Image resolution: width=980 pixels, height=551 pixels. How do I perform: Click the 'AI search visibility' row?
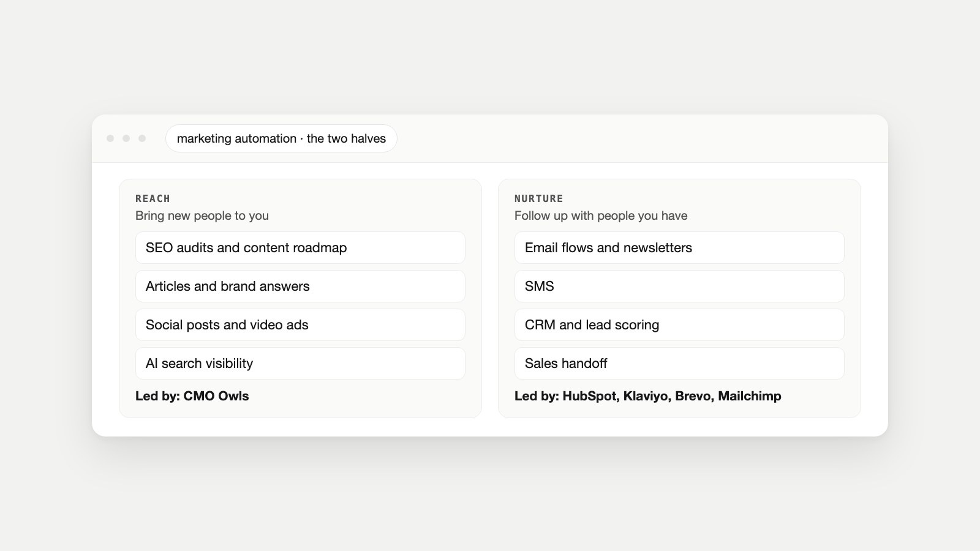coord(300,363)
